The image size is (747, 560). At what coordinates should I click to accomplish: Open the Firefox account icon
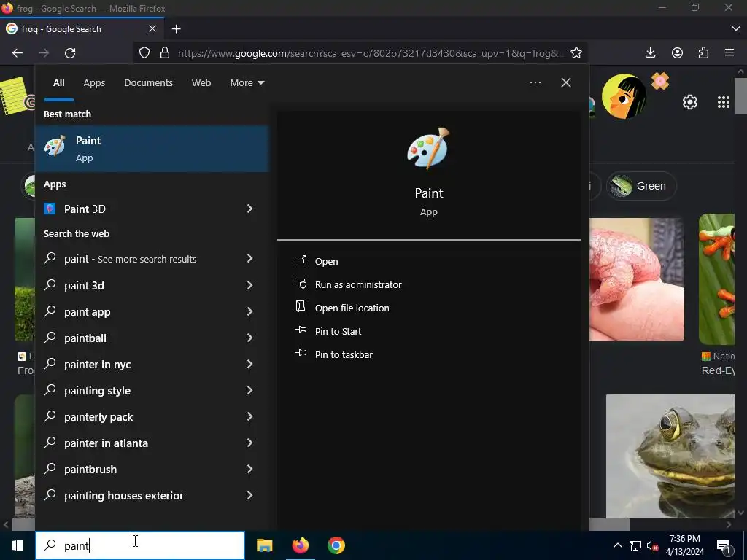click(x=677, y=52)
